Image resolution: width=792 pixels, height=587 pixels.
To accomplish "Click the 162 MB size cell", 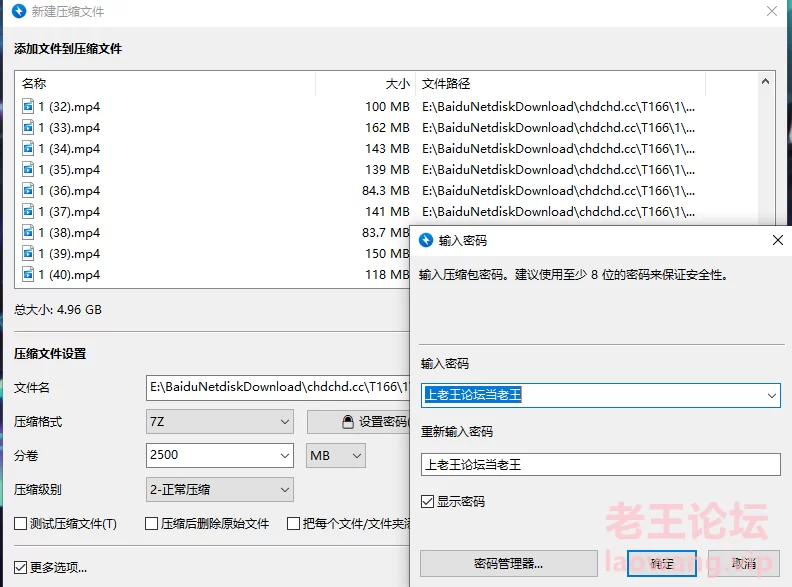I will (387, 128).
